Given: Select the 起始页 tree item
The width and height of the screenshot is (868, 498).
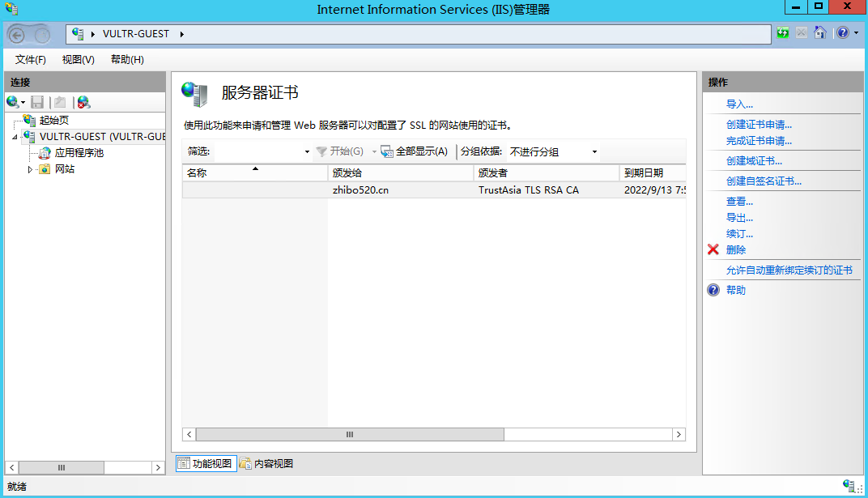Looking at the screenshot, I should pos(54,120).
